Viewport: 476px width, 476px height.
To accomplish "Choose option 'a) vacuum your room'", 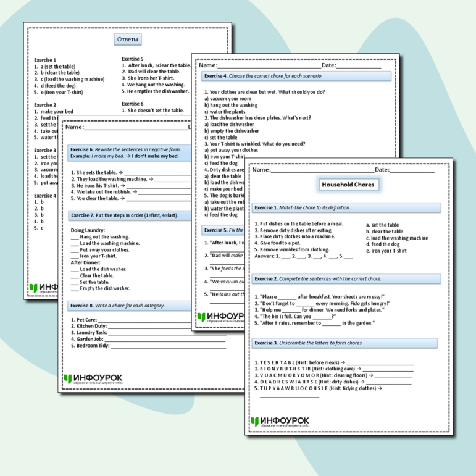I will [x=228, y=98].
